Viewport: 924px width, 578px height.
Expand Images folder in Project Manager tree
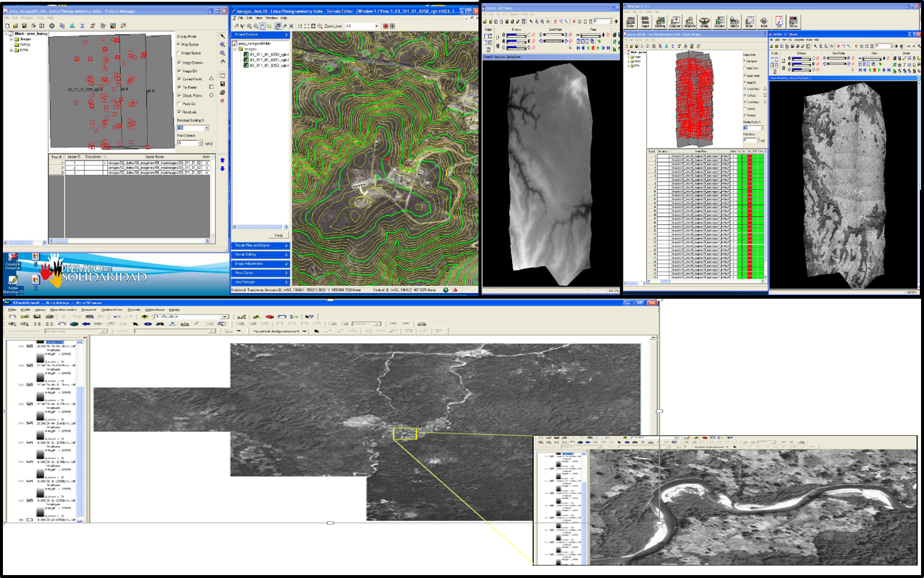coord(11,39)
